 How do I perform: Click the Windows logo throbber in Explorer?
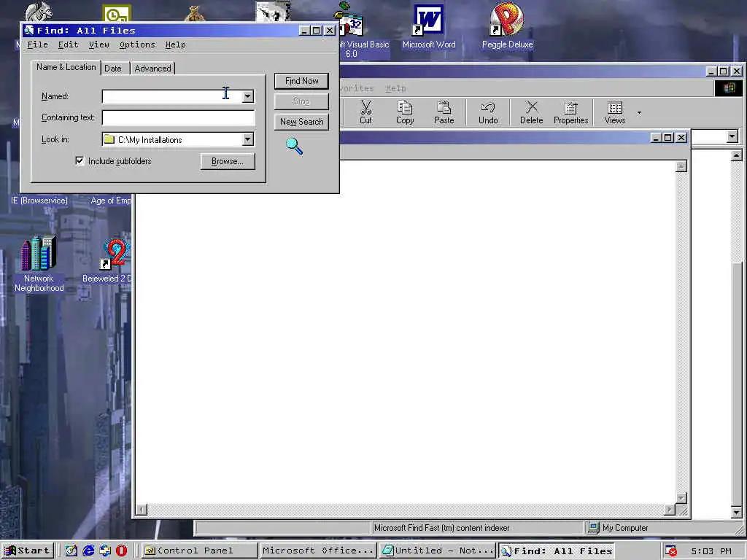pos(729,88)
